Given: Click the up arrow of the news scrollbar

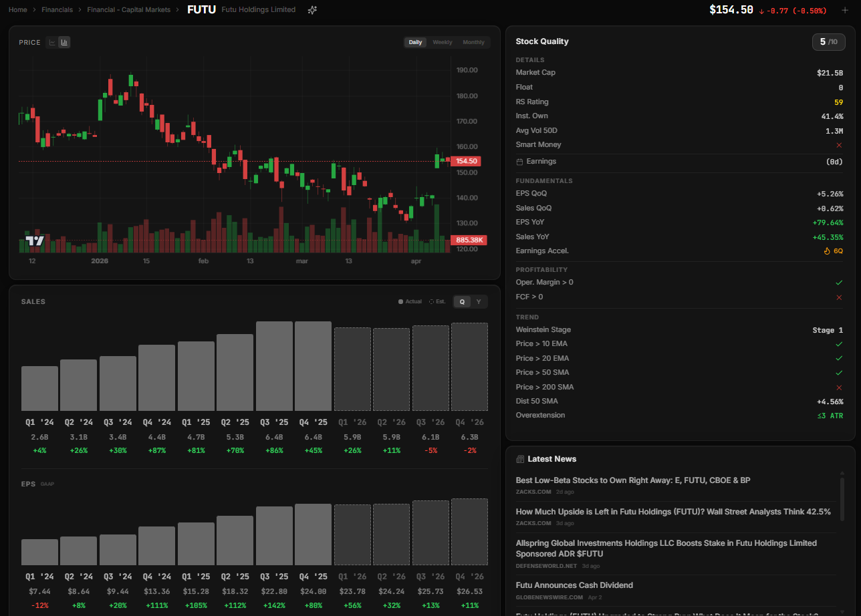Looking at the screenshot, I should [x=842, y=473].
